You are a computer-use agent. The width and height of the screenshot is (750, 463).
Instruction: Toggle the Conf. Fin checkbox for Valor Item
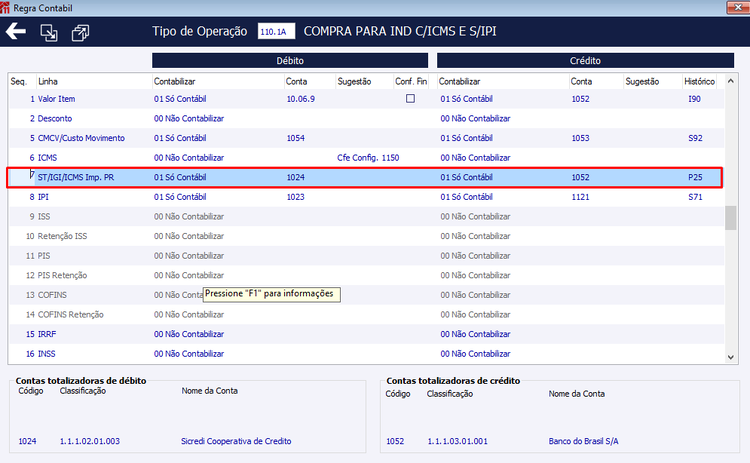410,99
